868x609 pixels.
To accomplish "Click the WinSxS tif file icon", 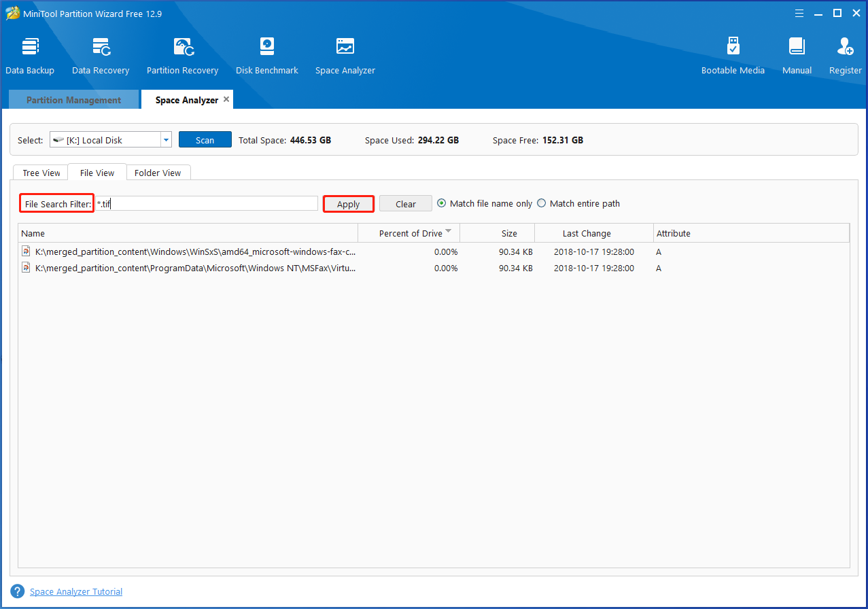I will tap(27, 251).
